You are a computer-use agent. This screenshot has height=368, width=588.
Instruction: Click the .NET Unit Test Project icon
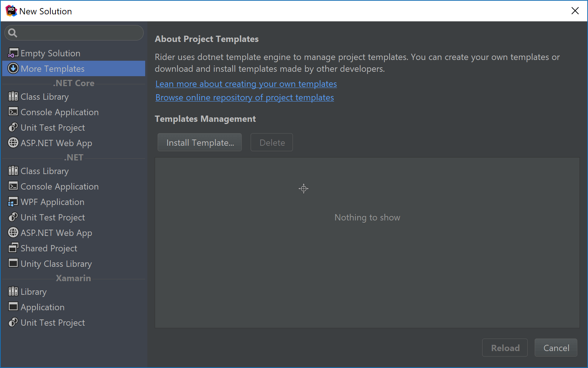click(13, 217)
